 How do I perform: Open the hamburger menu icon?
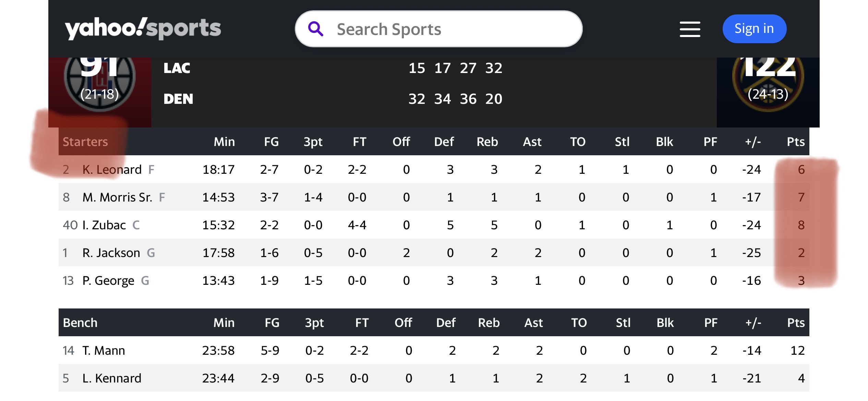[690, 29]
